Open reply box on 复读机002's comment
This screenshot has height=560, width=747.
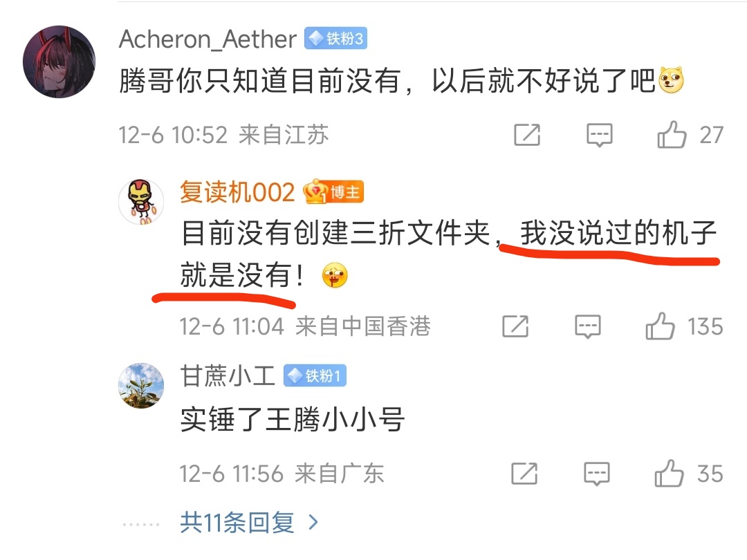click(588, 326)
